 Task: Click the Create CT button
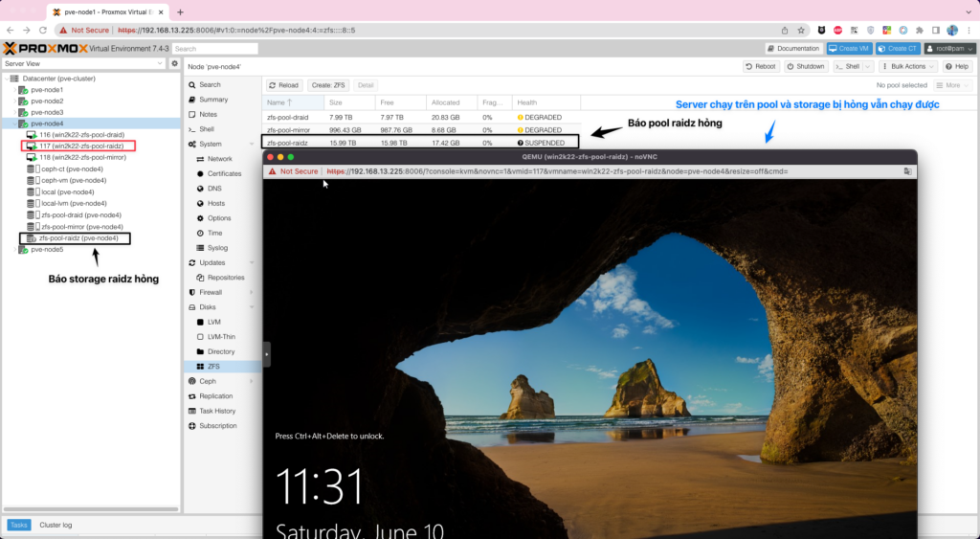coord(898,49)
